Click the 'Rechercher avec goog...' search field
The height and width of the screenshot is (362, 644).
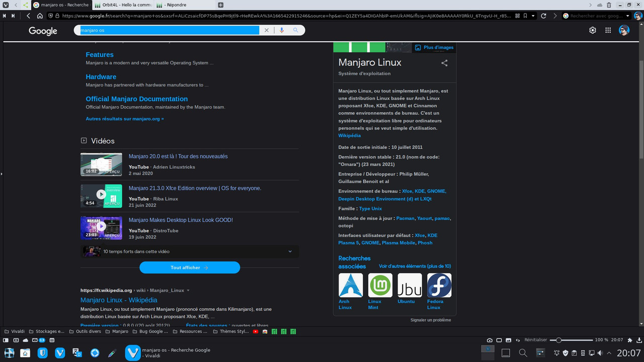[596, 16]
